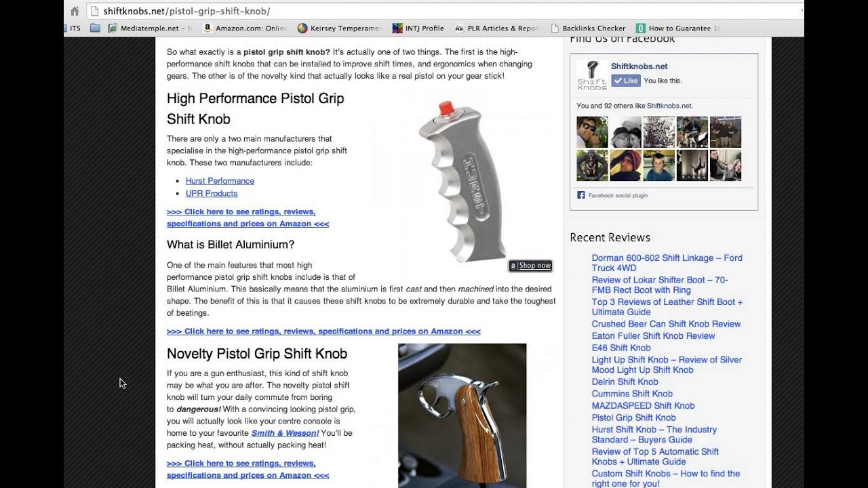Open the Cummins Shift Knob link
The image size is (868, 488).
coord(632,394)
